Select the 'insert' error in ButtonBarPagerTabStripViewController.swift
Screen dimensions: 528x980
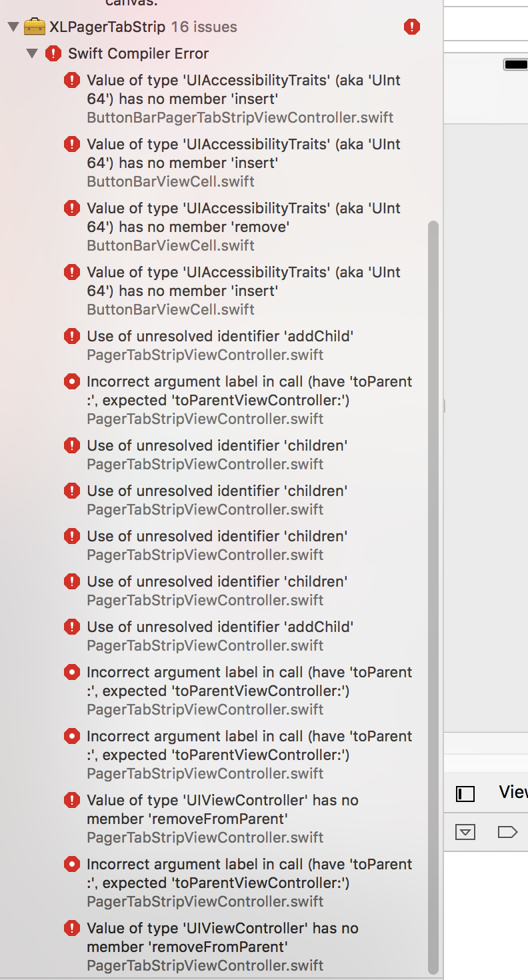(243, 90)
